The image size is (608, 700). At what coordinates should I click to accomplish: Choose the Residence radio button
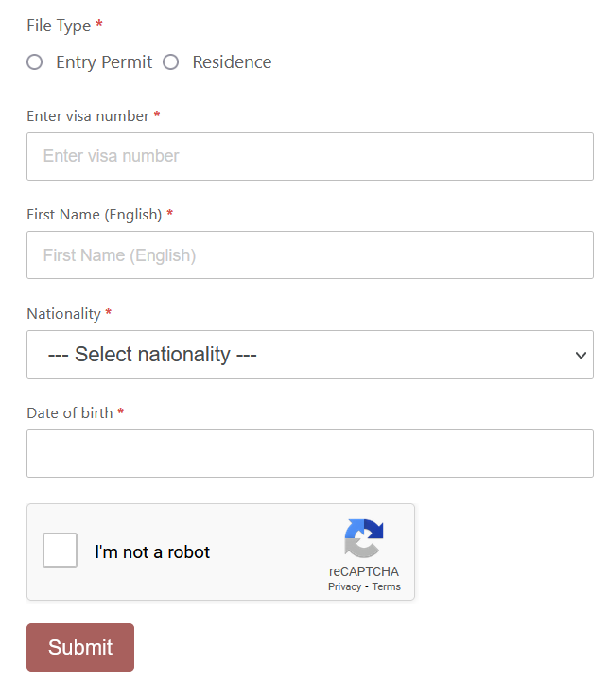(171, 62)
